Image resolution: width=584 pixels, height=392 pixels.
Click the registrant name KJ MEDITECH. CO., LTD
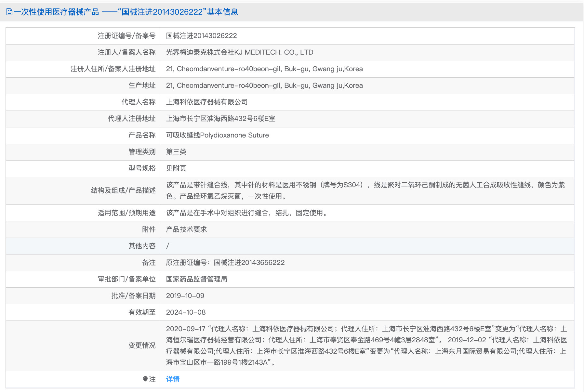pyautogui.click(x=274, y=52)
